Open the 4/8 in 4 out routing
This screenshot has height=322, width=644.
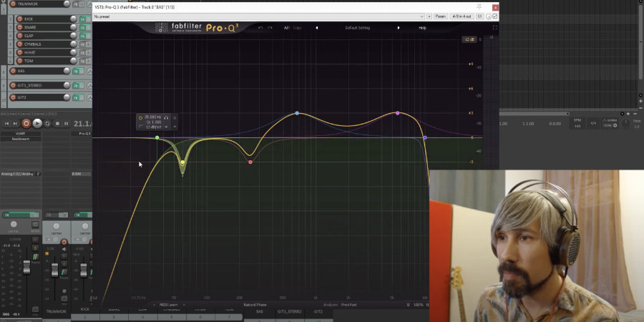(x=462, y=16)
